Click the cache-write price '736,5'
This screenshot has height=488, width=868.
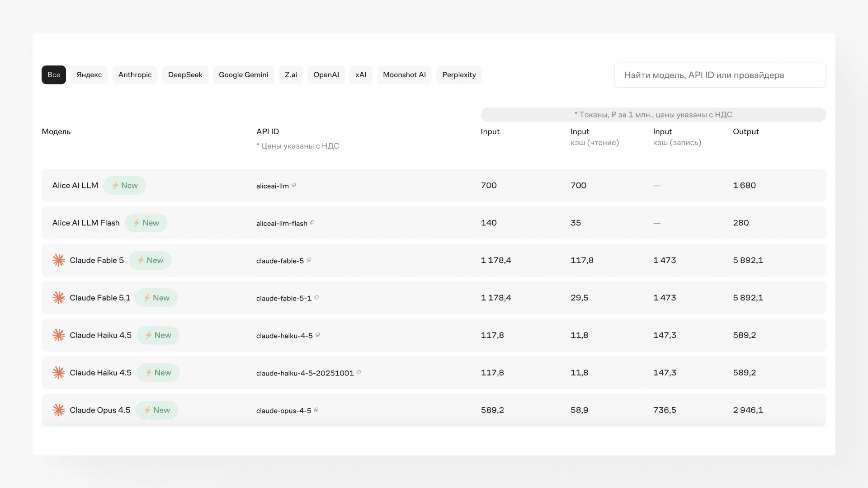point(665,410)
